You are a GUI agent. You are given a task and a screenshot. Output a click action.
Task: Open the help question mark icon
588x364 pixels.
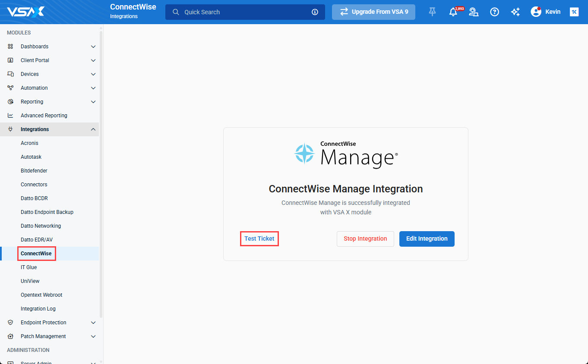point(495,12)
